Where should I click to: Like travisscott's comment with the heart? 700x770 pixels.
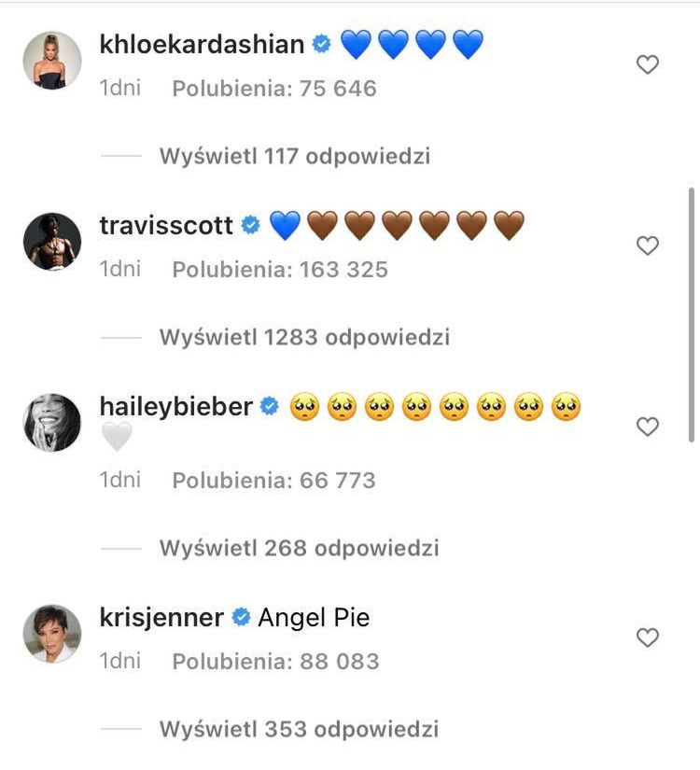(x=647, y=245)
